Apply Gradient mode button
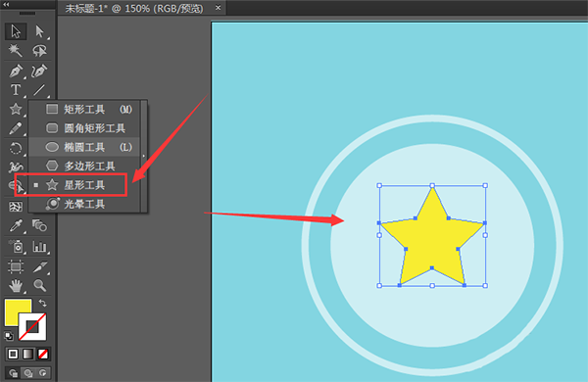The image size is (588, 382). click(28, 354)
